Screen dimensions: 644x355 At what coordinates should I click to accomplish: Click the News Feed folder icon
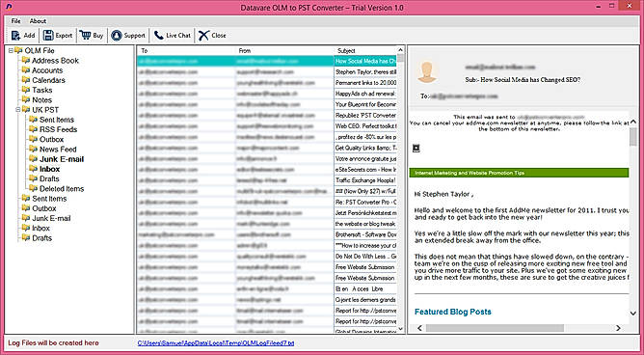34,150
